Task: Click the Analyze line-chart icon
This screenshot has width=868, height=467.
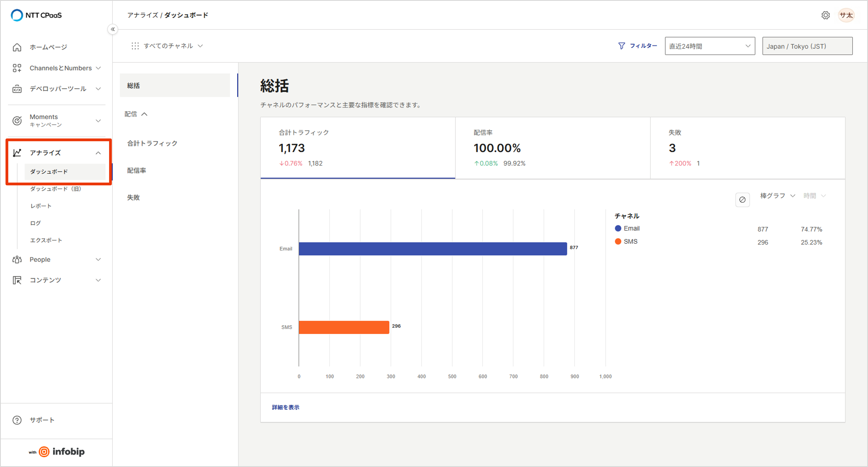Action: (x=17, y=153)
